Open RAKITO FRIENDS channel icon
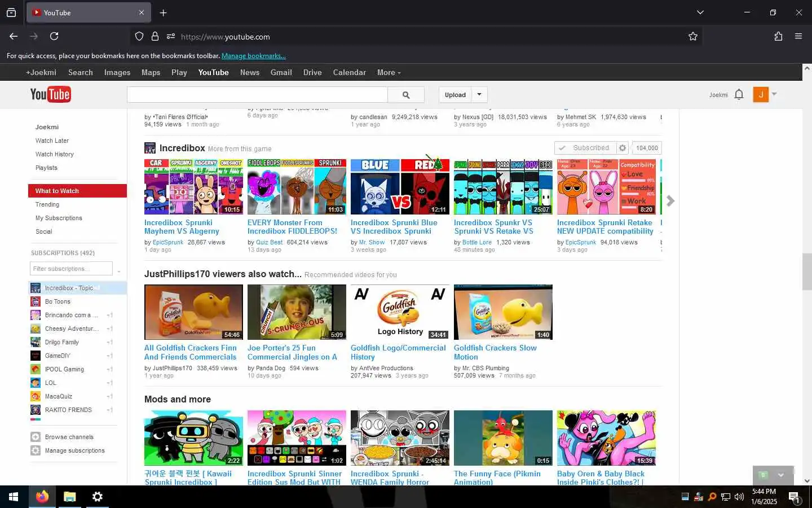812x508 pixels. (36, 410)
